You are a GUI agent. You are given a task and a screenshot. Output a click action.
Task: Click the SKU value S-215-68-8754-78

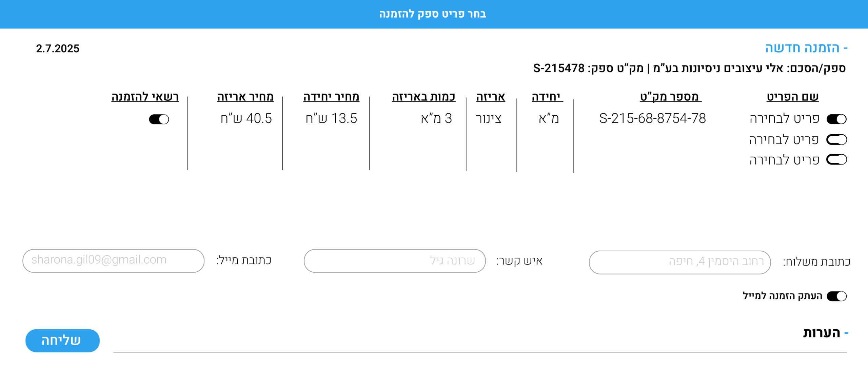coord(652,118)
